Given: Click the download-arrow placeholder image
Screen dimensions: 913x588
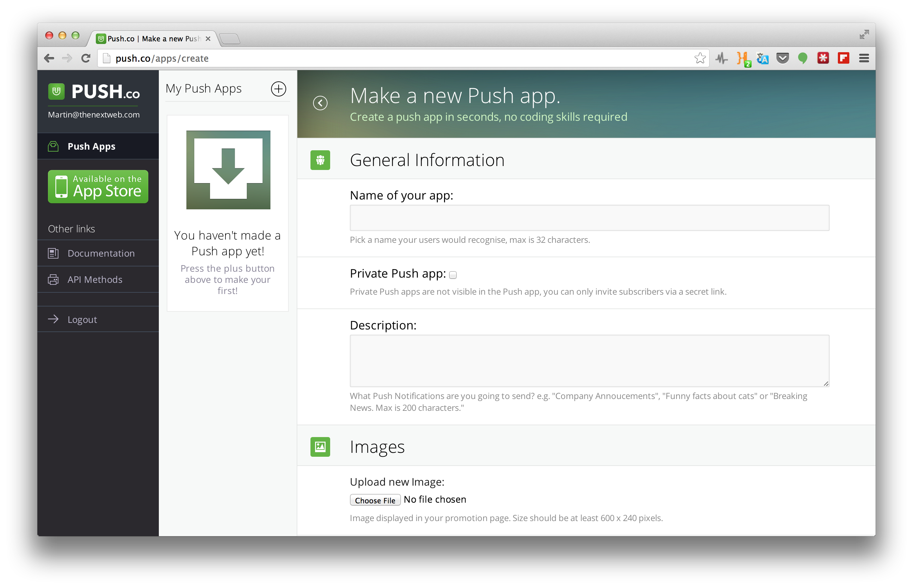Looking at the screenshot, I should coord(228,170).
